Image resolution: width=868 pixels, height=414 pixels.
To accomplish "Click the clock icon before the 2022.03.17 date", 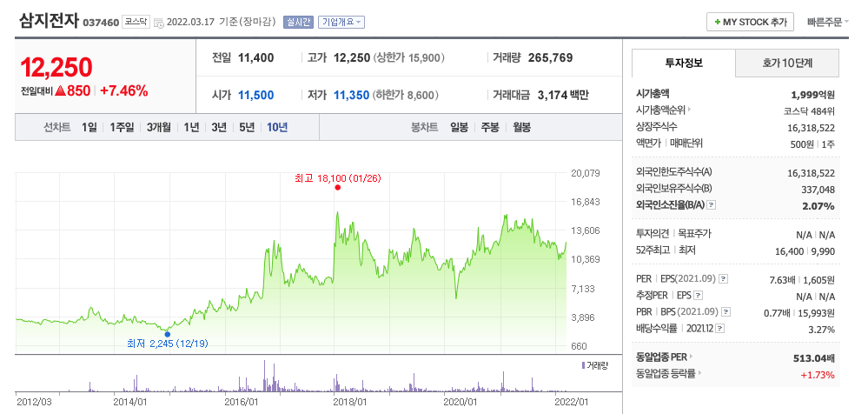I will point(158,23).
